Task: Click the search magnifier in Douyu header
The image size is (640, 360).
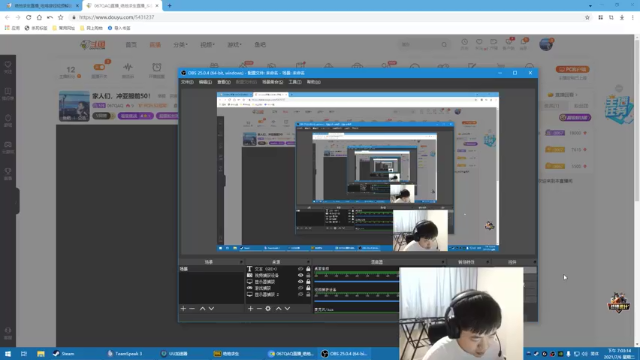Action: [x=444, y=44]
